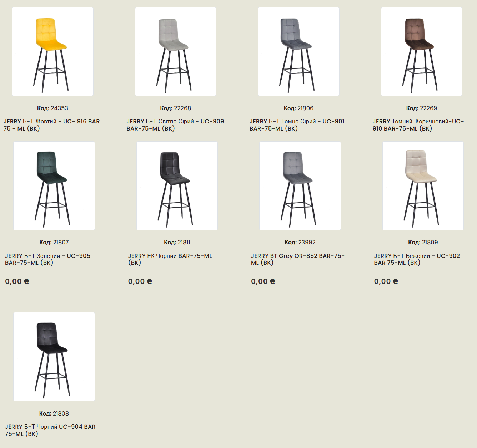Select the black EK stool image, code 21811
The width and height of the screenshot is (477, 448).
[x=177, y=186]
